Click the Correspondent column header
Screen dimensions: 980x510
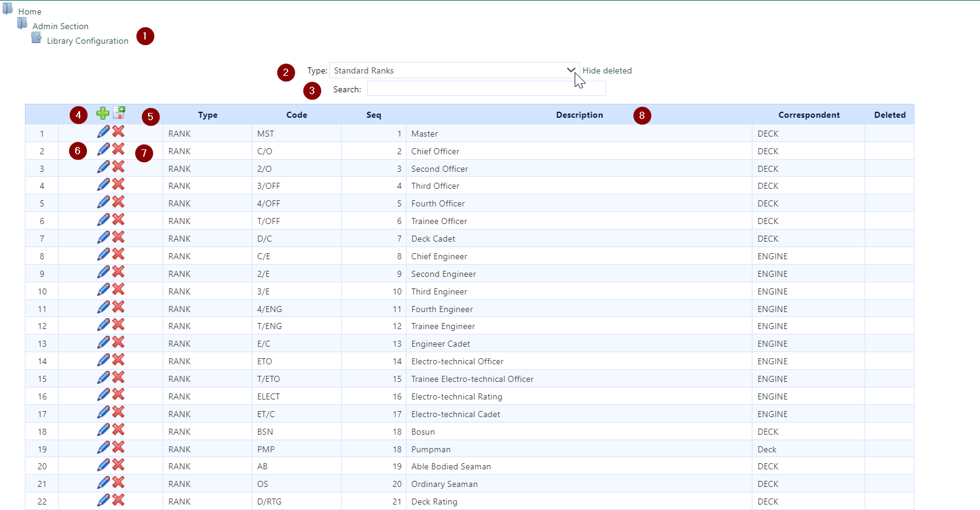coord(808,115)
